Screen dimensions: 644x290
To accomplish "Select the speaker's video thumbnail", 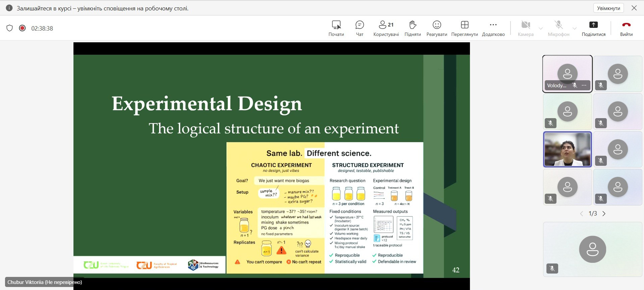I will (568, 149).
